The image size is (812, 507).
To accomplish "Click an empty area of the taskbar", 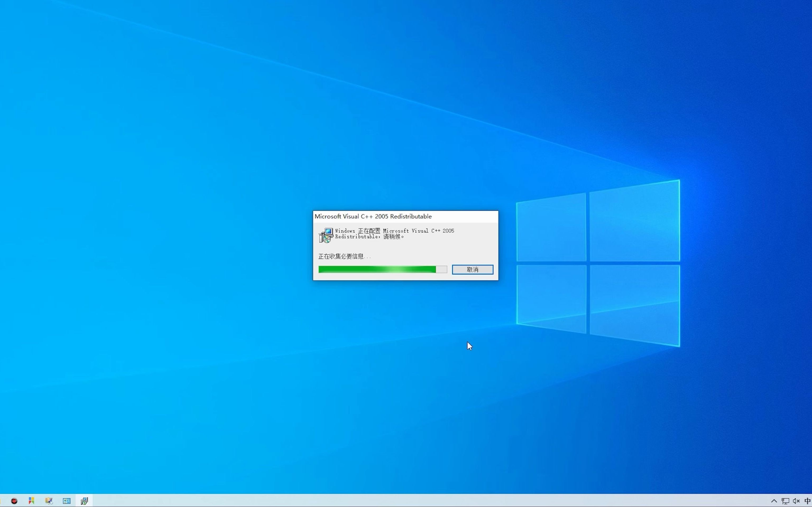I will (x=403, y=501).
